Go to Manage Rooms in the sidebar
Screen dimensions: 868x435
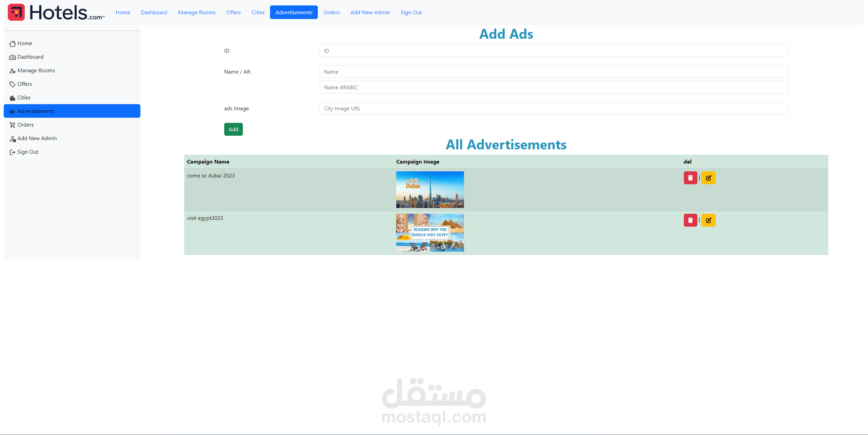click(x=32, y=71)
